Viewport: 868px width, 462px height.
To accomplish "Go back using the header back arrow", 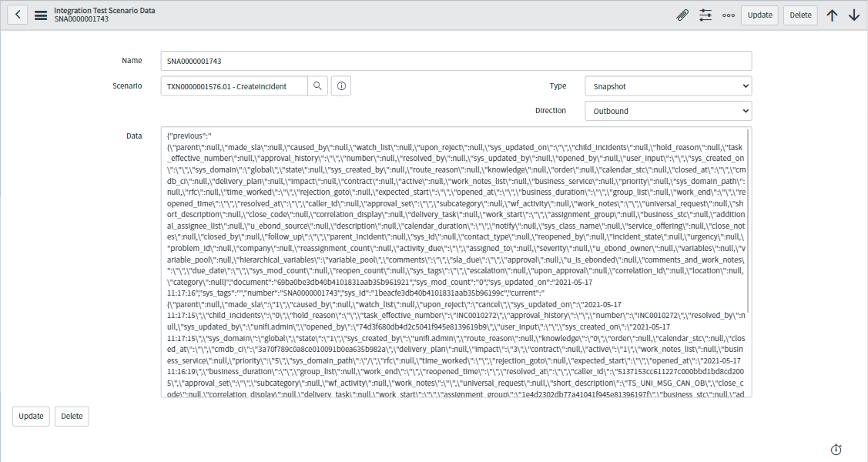I will tap(19, 15).
